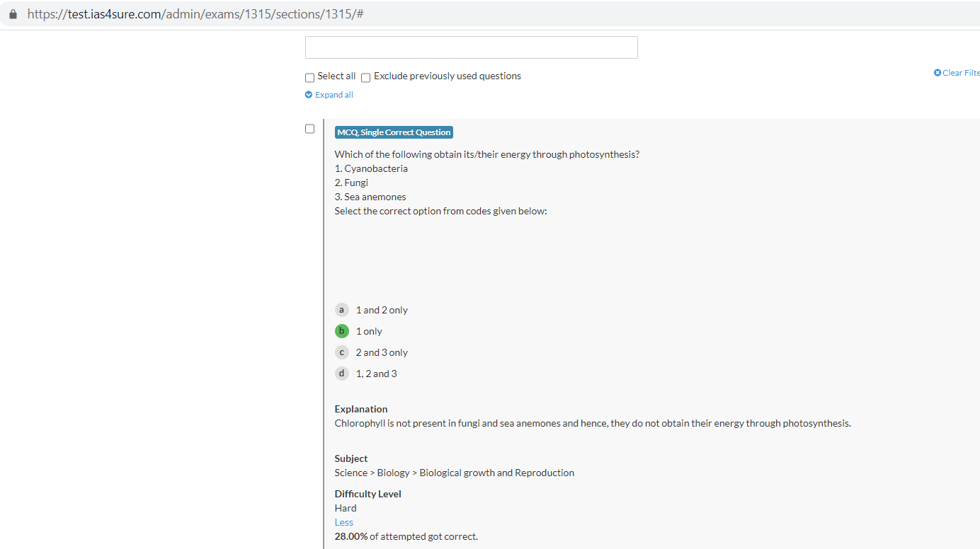The height and width of the screenshot is (549, 980).
Task: Tick the Select all checkbox
Action: pos(309,77)
